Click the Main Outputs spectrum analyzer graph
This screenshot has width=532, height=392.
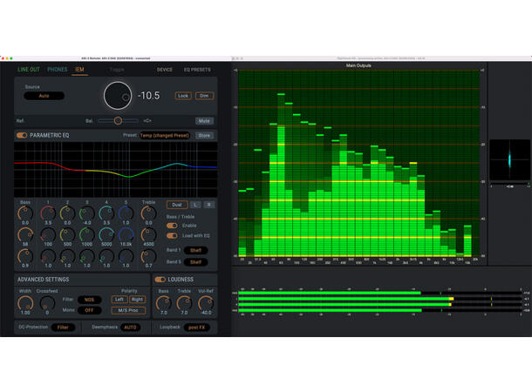359,163
